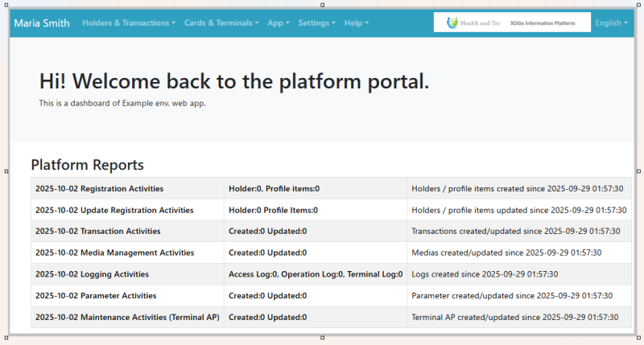Image resolution: width=644 pixels, height=345 pixels.
Task: Click the Access Log, Operation Log counts cell
Action: tap(316, 274)
